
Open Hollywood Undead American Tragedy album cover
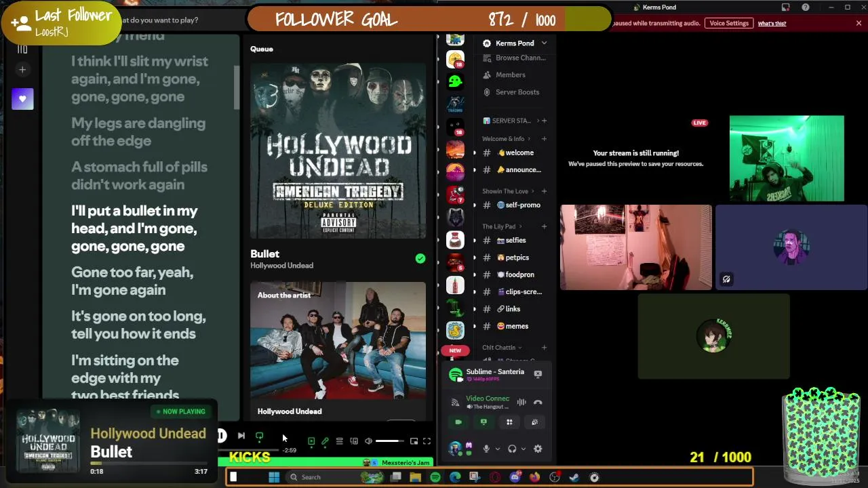338,150
